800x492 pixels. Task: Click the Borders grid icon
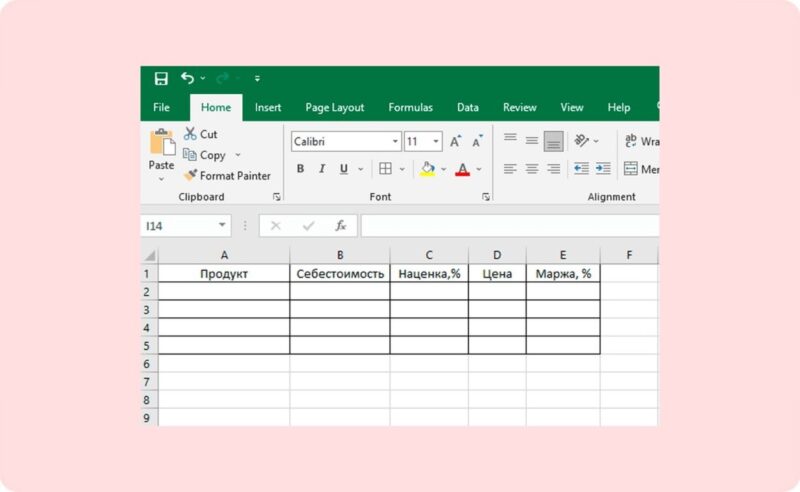pos(385,168)
